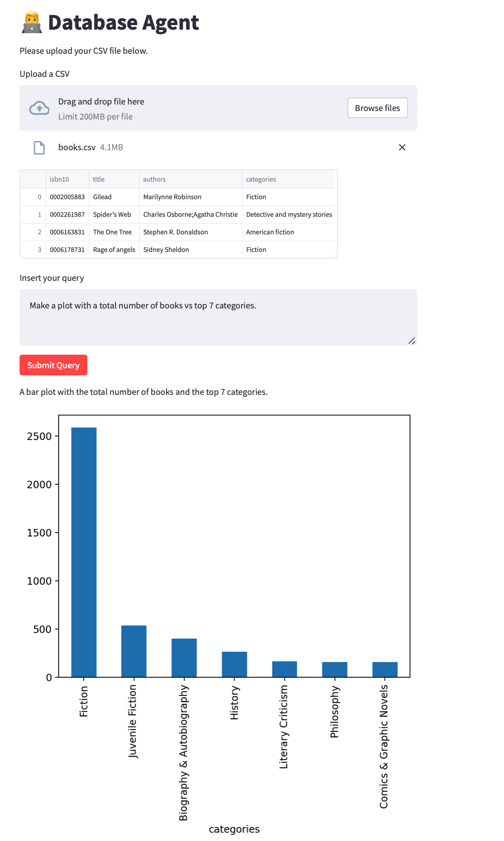
Task: Click the authors column header
Action: click(190, 179)
